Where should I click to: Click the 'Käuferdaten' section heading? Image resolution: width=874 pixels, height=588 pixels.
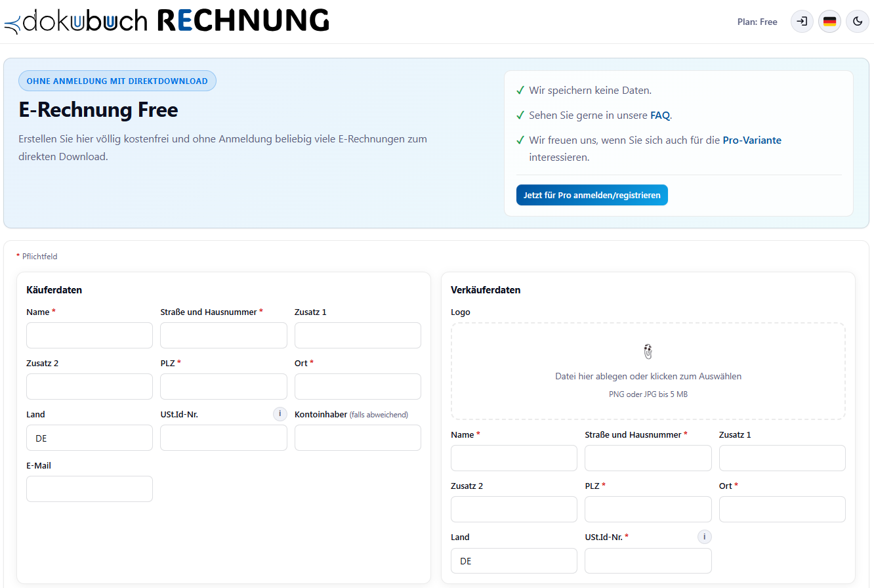[x=54, y=290]
